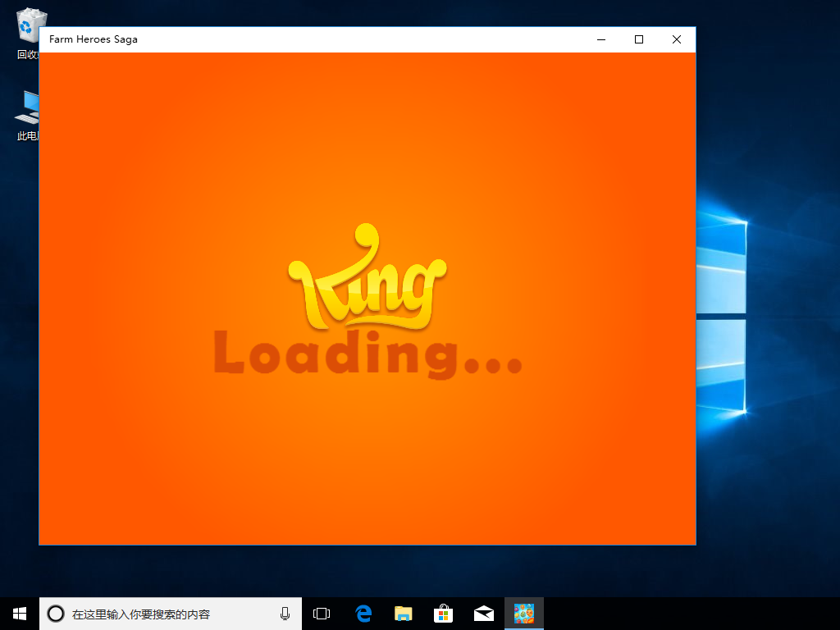Select the This PC desktop icon
This screenshot has width=840, height=630.
[27, 115]
